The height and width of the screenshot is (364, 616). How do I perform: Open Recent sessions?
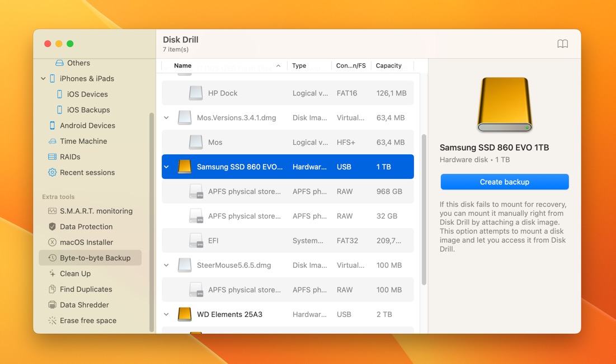87,172
